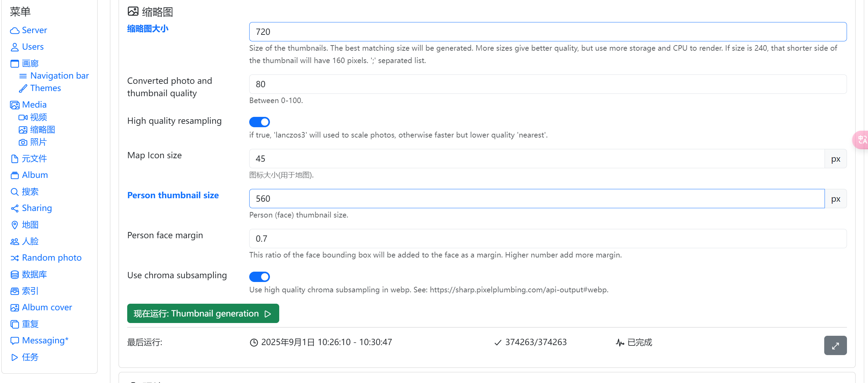Viewport: 868px width, 383px height.
Task: Click the Person face margin input
Action: 547,239
